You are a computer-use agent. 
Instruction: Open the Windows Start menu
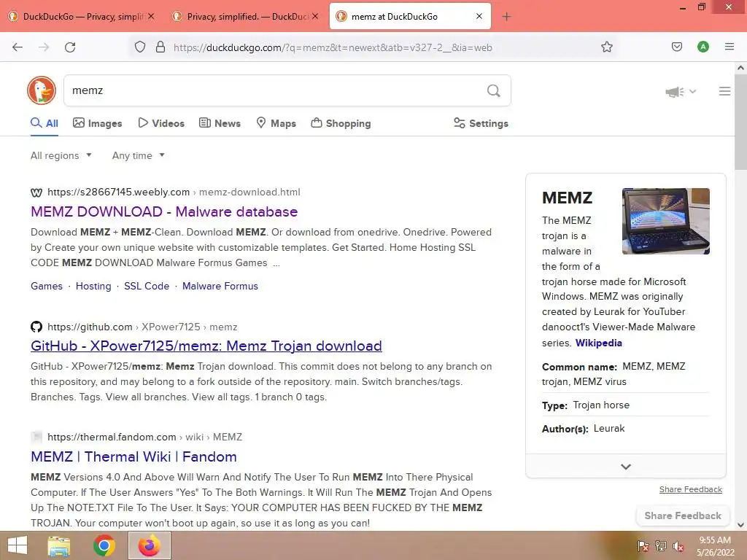coord(18,545)
